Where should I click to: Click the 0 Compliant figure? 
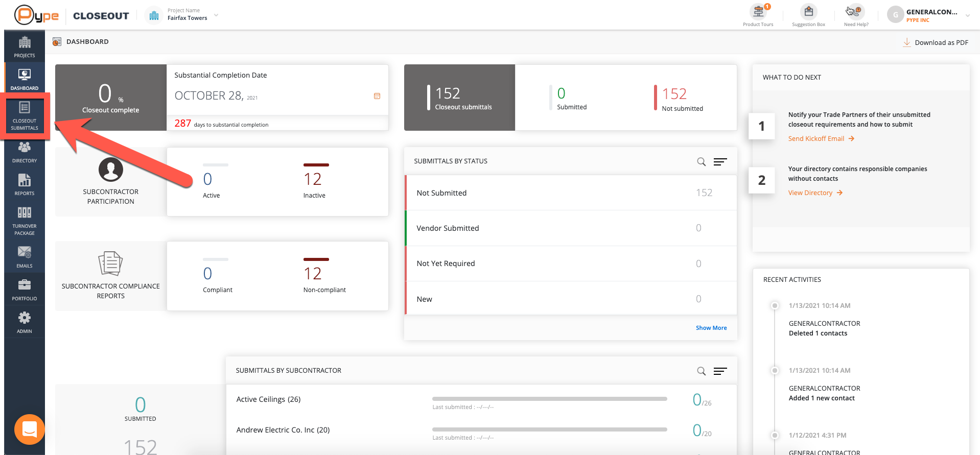coord(207,274)
